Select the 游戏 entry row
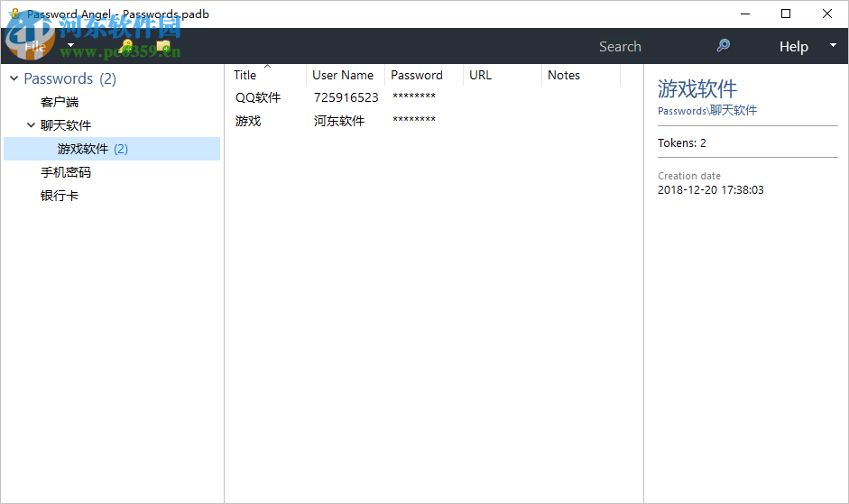849x504 pixels. coord(433,121)
